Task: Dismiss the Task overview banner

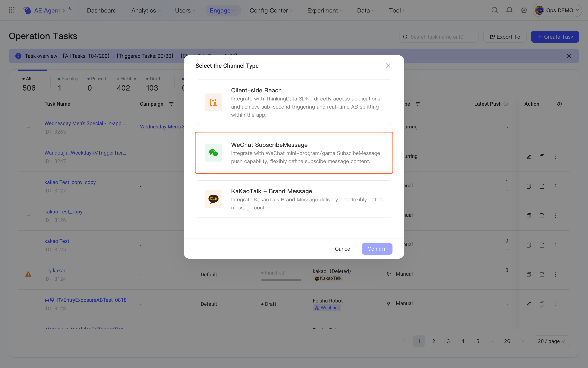Action: [569, 56]
